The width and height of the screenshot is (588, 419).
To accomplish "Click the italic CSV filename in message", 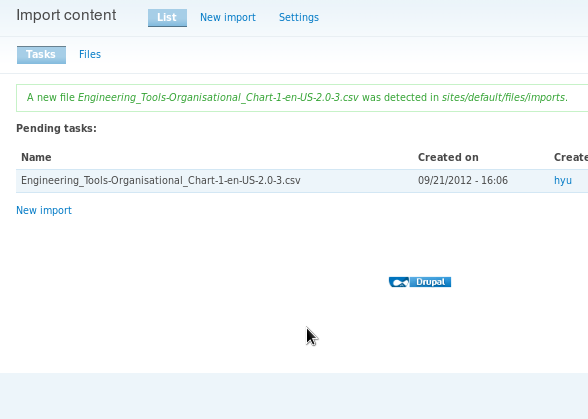I will tap(218, 98).
